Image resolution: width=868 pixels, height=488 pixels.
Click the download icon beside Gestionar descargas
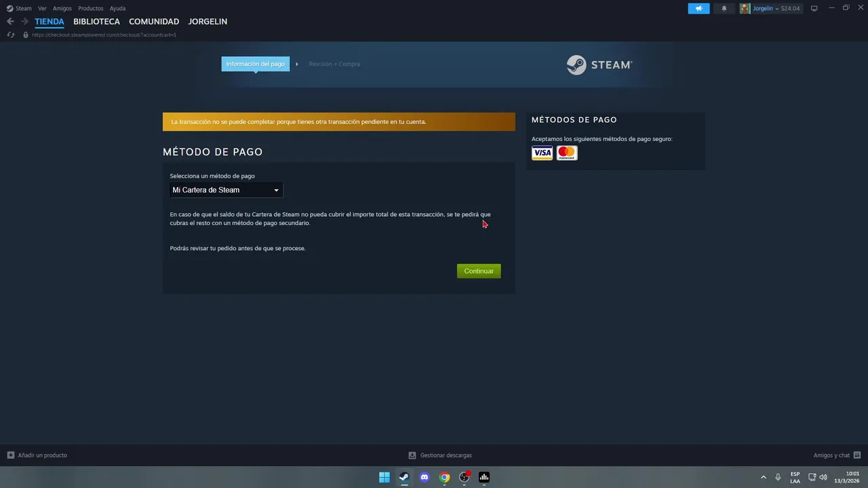[x=412, y=455]
